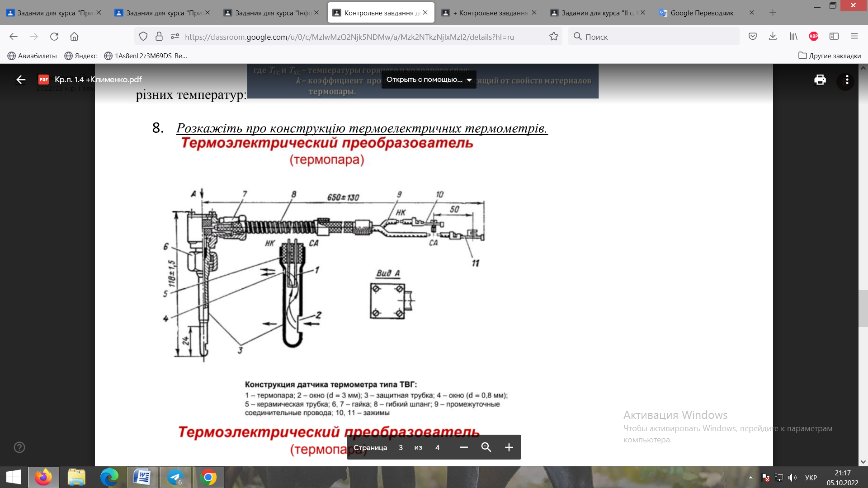Open site permissions icon in address bar
868x488 pixels.
[175, 37]
